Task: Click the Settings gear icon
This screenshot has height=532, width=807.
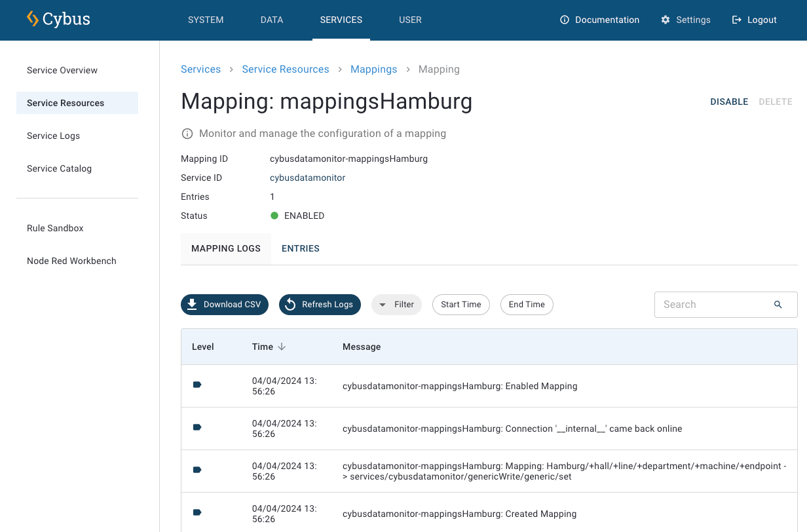Action: [x=666, y=20]
